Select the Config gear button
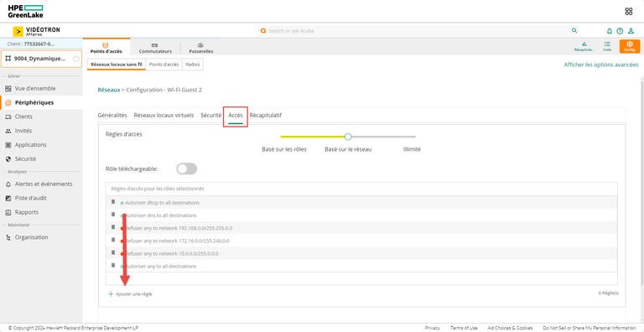 point(630,46)
